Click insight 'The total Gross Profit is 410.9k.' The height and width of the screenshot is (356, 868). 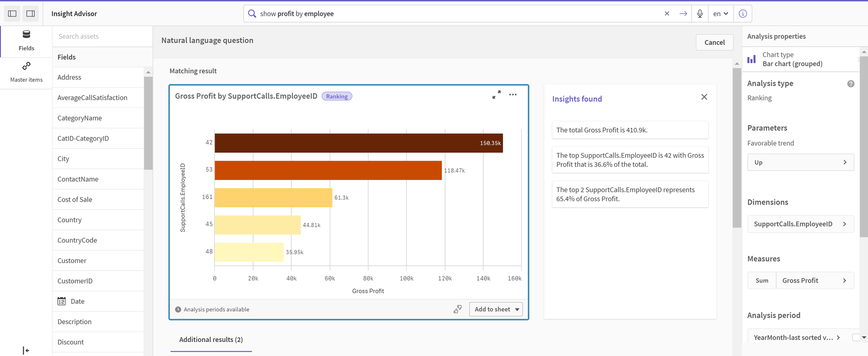[x=630, y=130]
